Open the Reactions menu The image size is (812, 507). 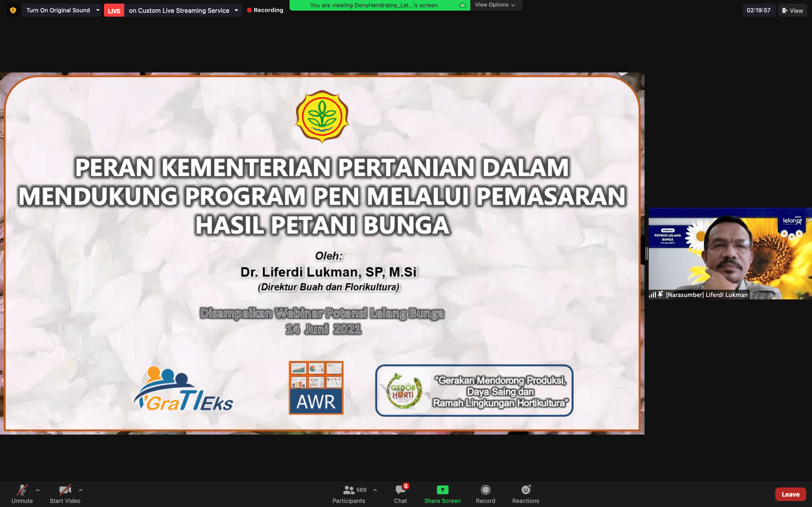coord(525,490)
